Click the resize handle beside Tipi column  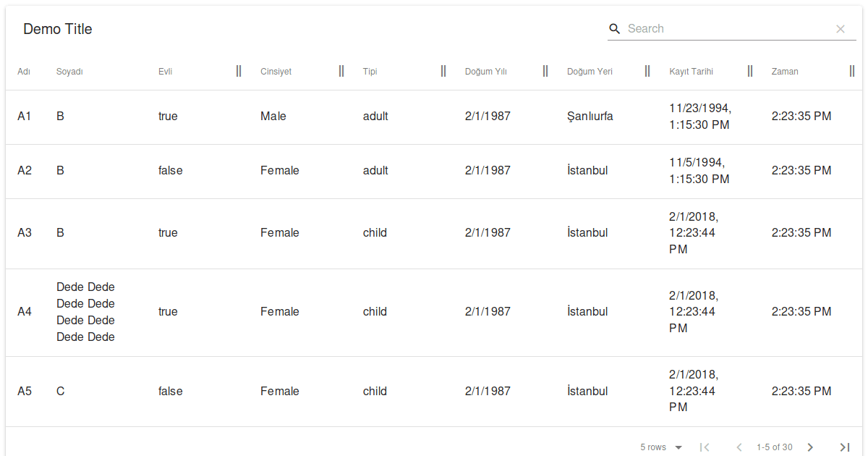coord(443,71)
